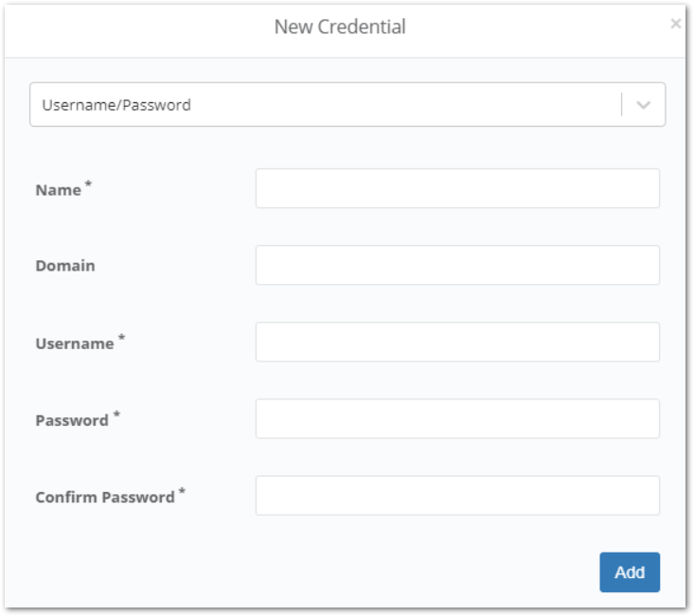Click the Password field label
Viewport: 694px width, 616px height.
pyautogui.click(x=72, y=420)
